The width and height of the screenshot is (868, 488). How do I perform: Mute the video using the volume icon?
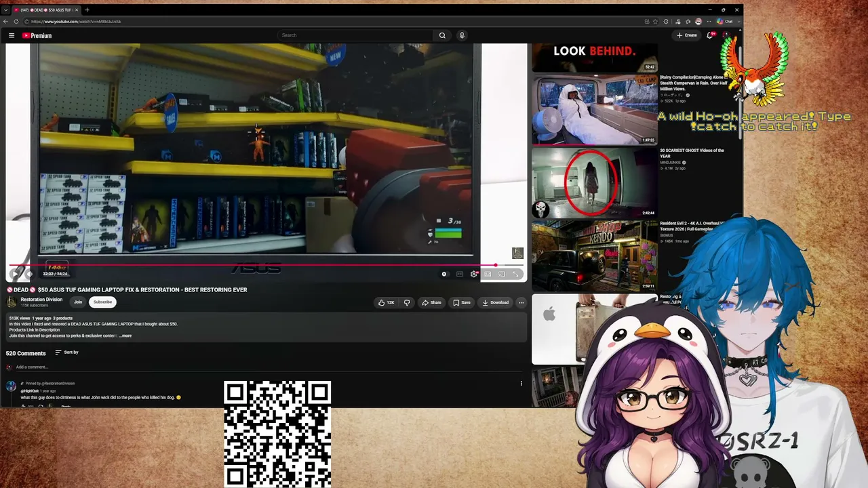click(x=30, y=274)
